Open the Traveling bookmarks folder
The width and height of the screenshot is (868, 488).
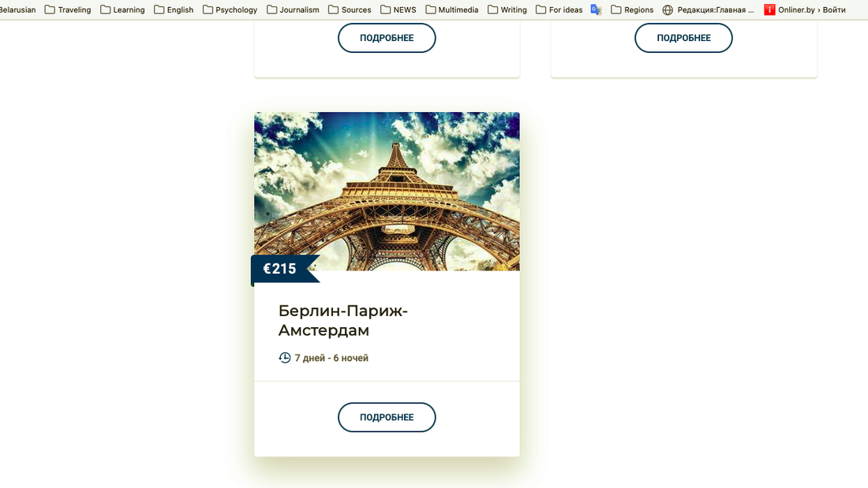point(68,9)
